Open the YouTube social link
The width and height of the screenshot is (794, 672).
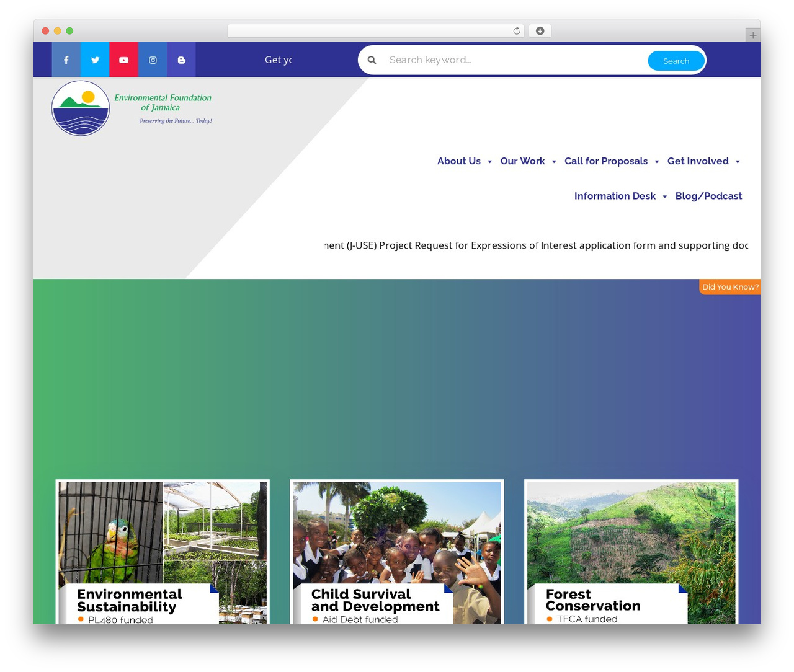(x=124, y=60)
